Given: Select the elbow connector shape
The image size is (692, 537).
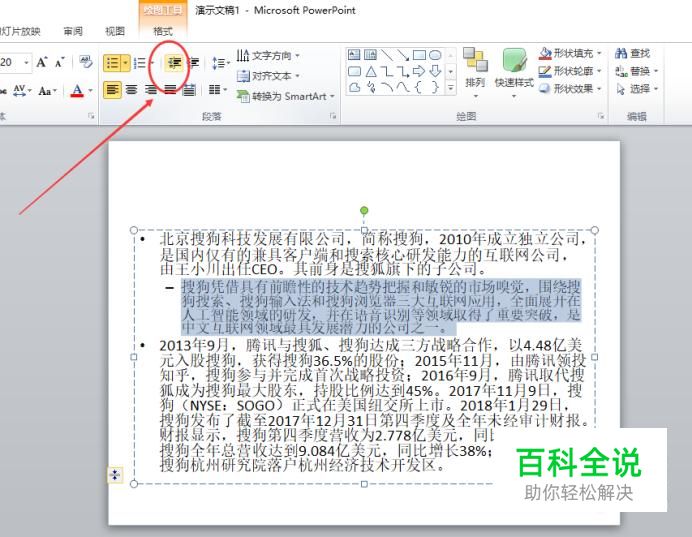Looking at the screenshot, I should coord(387,71).
